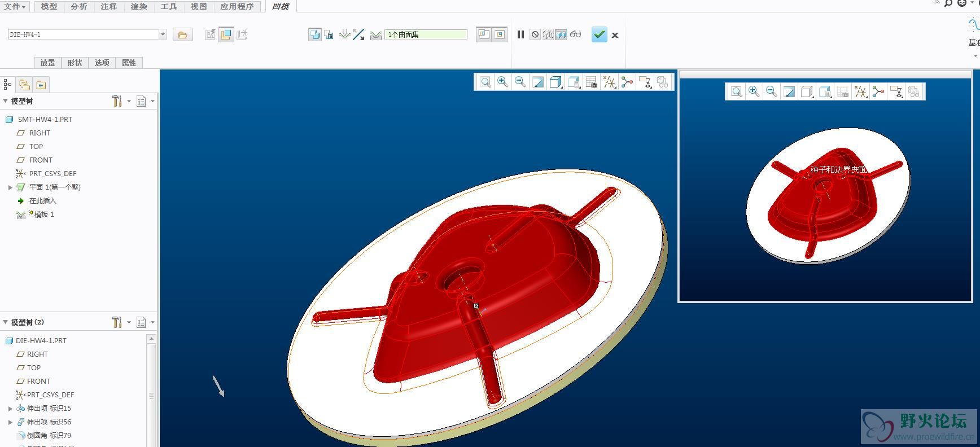Click Repaint in the main view toolbar
The image size is (980, 447).
coord(538,82)
